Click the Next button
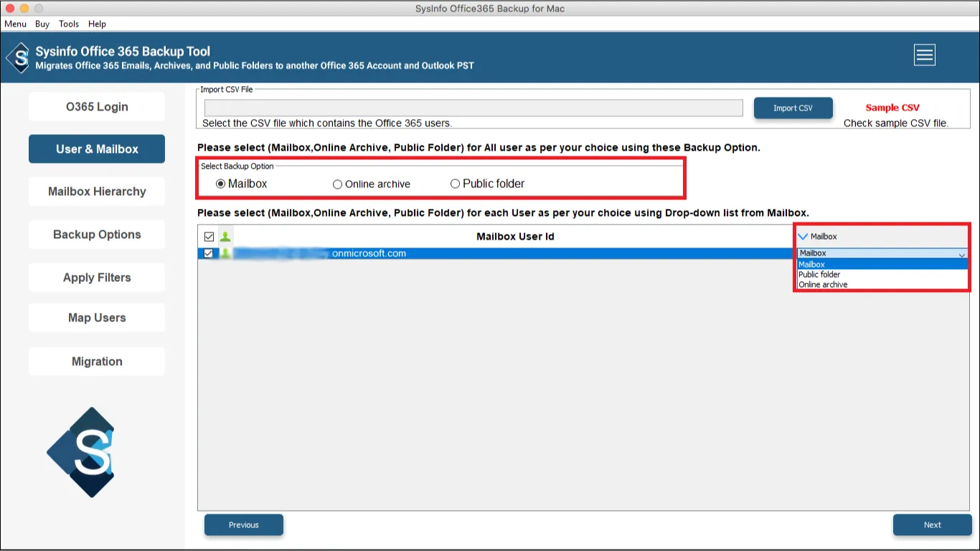The image size is (980, 551). click(933, 525)
